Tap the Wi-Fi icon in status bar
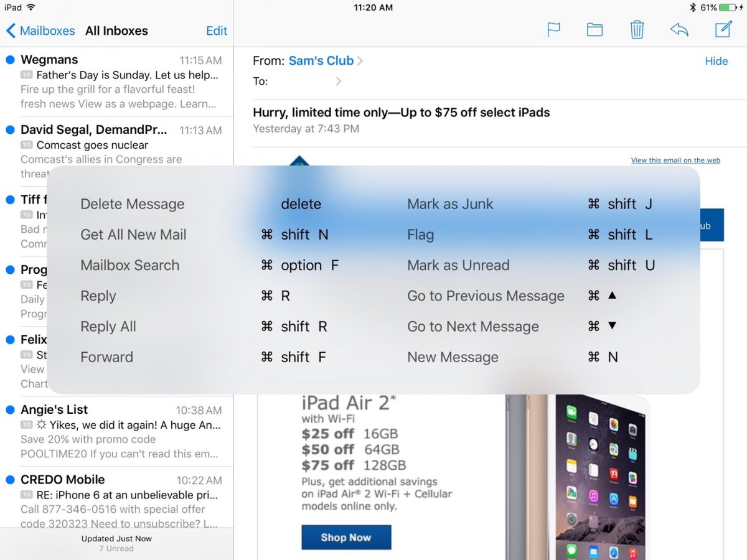Image resolution: width=747 pixels, height=560 pixels. pos(31,7)
